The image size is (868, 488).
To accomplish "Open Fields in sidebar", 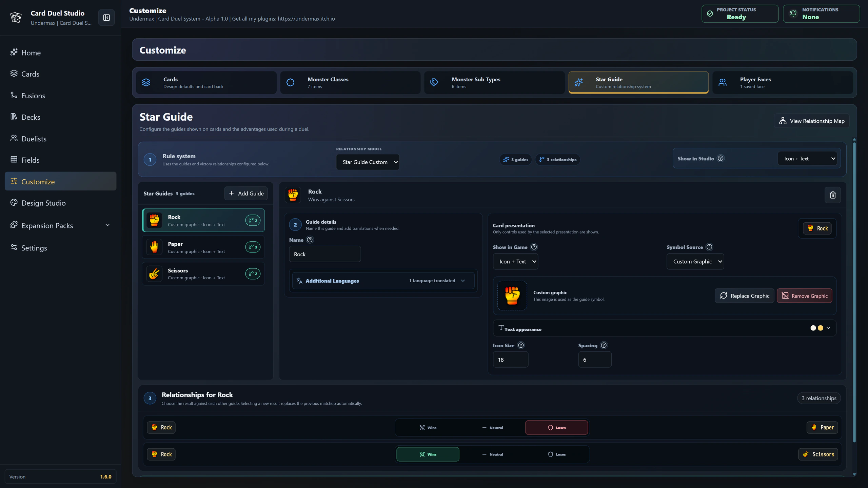I will (x=60, y=160).
